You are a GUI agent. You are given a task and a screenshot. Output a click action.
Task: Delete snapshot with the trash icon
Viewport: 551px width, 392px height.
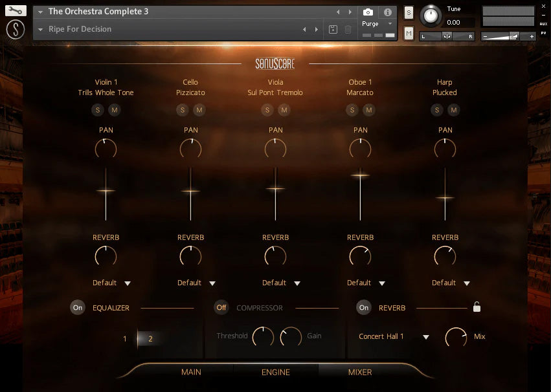tap(348, 30)
